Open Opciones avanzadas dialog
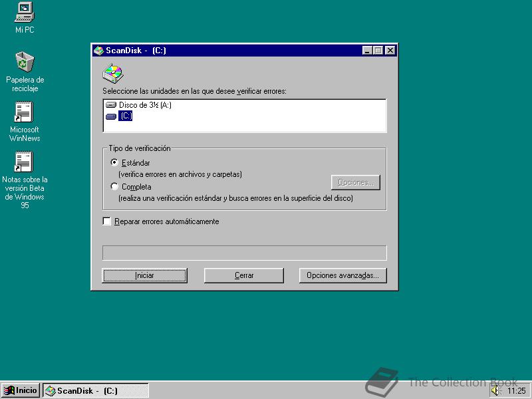The image size is (532, 399). click(342, 275)
